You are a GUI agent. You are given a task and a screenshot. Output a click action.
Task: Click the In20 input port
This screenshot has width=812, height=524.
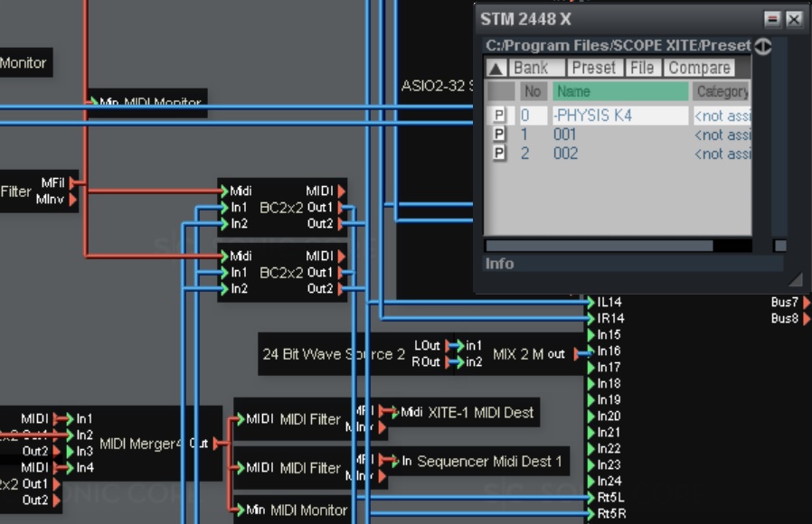(x=590, y=416)
